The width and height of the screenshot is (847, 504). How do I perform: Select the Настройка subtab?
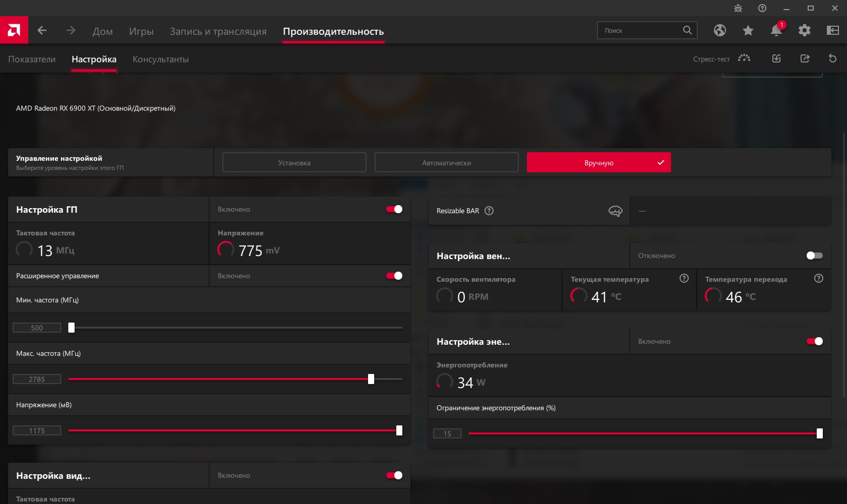(x=94, y=59)
